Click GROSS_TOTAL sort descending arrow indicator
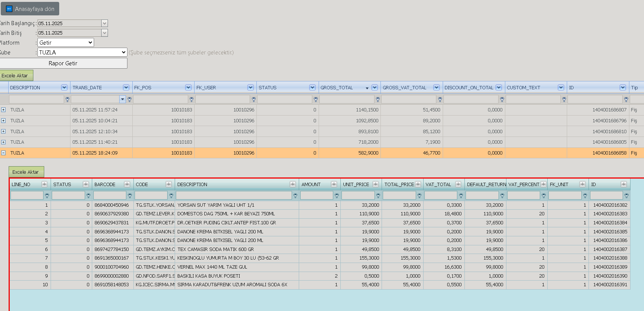The height and width of the screenshot is (311, 644). click(367, 88)
